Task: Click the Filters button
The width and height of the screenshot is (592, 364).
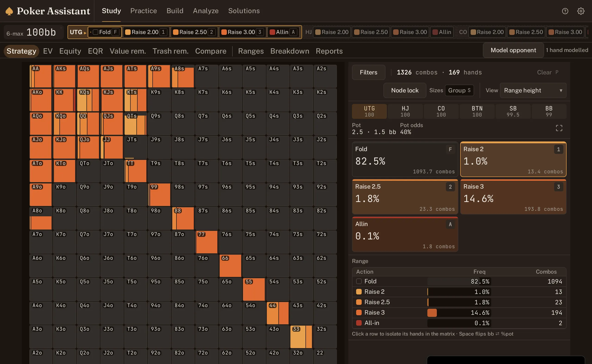Action: pyautogui.click(x=368, y=72)
